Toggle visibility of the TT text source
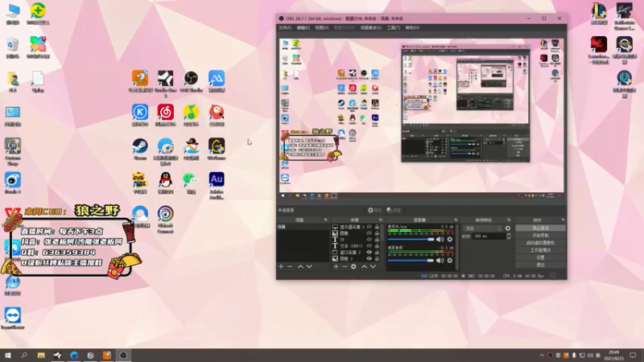 click(369, 240)
